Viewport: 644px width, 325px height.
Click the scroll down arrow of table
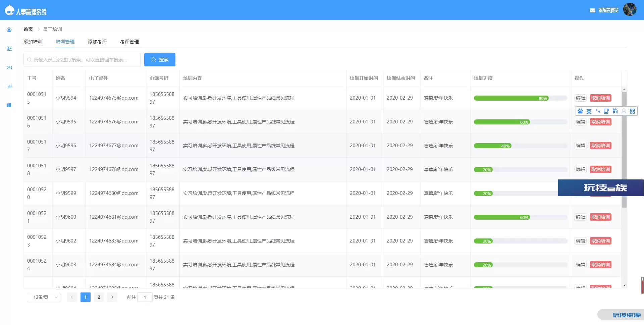[624, 285]
